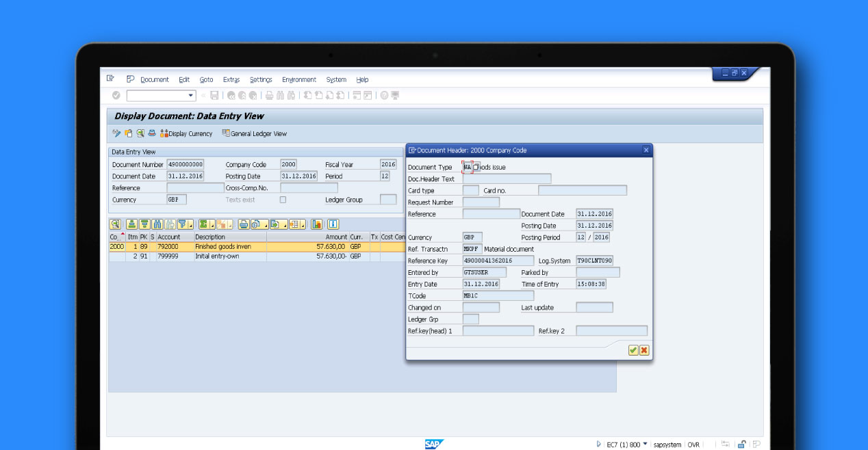868x450 pixels.
Task: Toggle the Texts exist checkbox
Action: [x=283, y=200]
